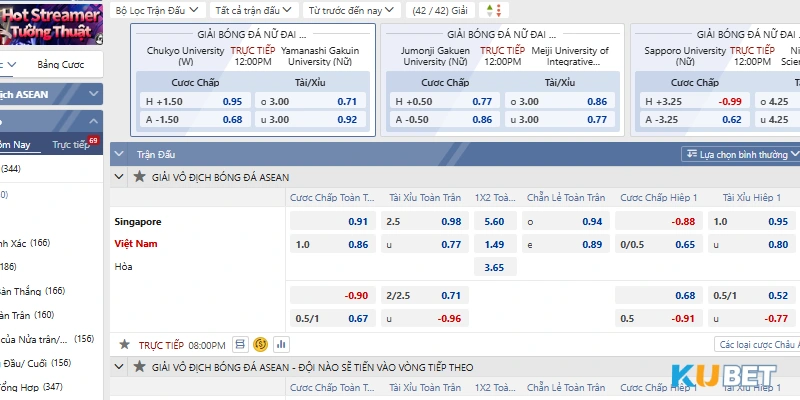Image resolution: width=800 pixels, height=400 pixels.
Task: Click the (42 / 42) Giải button
Action: point(440,10)
